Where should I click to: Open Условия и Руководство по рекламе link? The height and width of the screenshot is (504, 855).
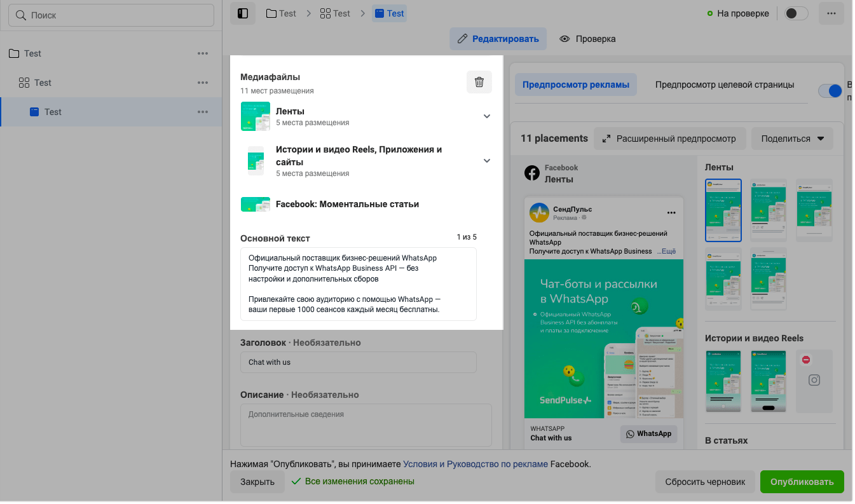(475, 464)
